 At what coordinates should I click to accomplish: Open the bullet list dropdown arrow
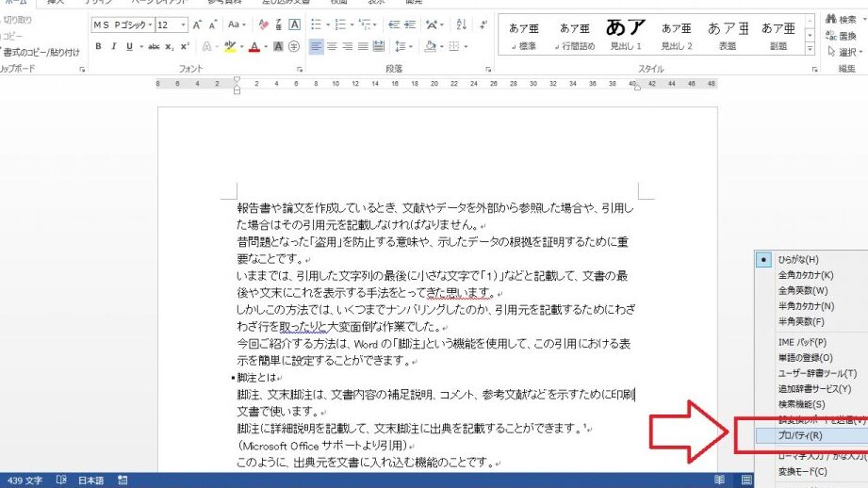point(327,24)
